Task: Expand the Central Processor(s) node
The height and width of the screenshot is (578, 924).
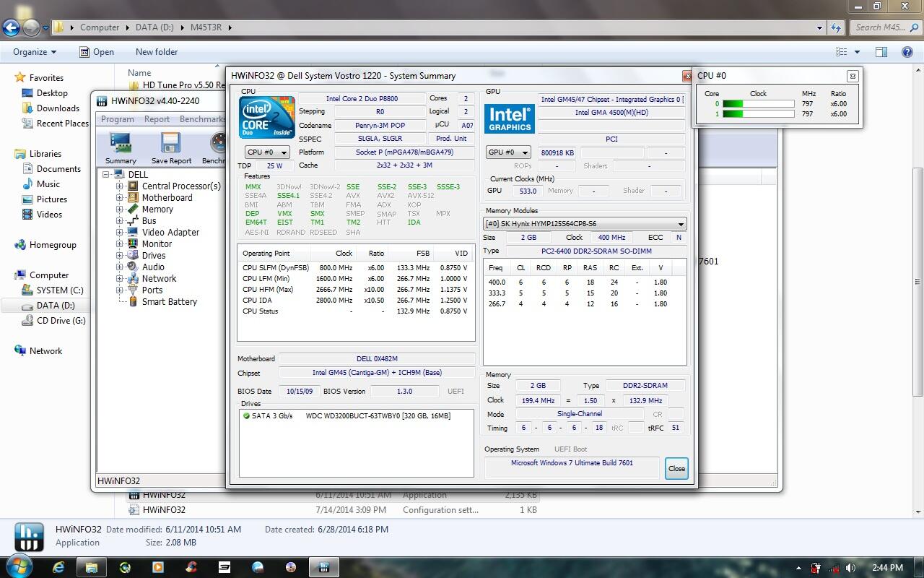Action: pos(120,186)
